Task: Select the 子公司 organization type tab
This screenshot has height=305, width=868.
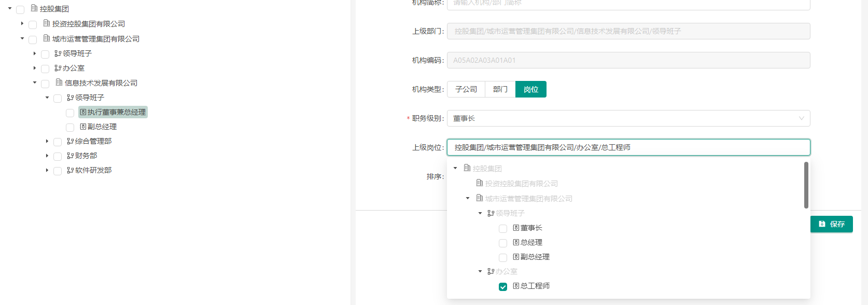Action: 466,89
